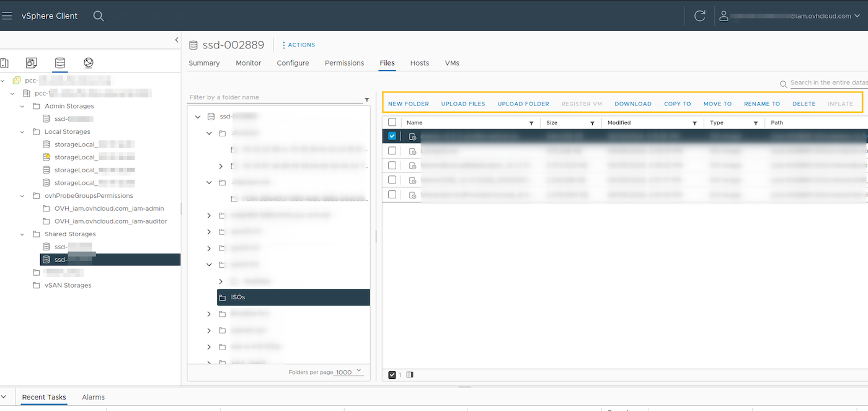Switch to the Hosts and Clusters inventory view
This screenshot has height=411, width=868.
pyautogui.click(x=6, y=63)
